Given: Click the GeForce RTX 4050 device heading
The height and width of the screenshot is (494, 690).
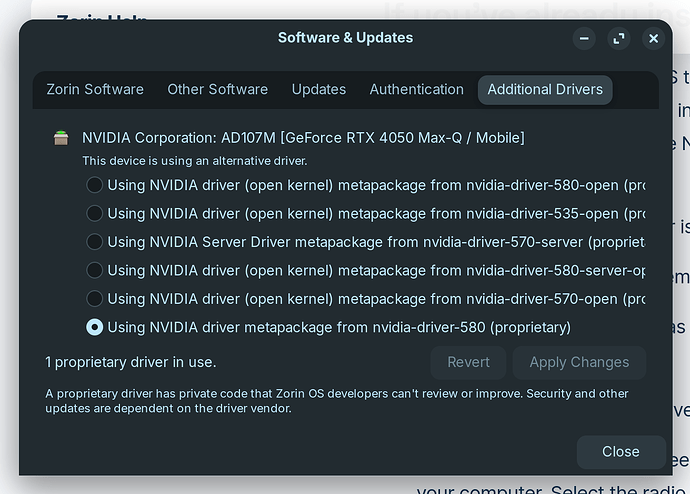Looking at the screenshot, I should coord(303,137).
